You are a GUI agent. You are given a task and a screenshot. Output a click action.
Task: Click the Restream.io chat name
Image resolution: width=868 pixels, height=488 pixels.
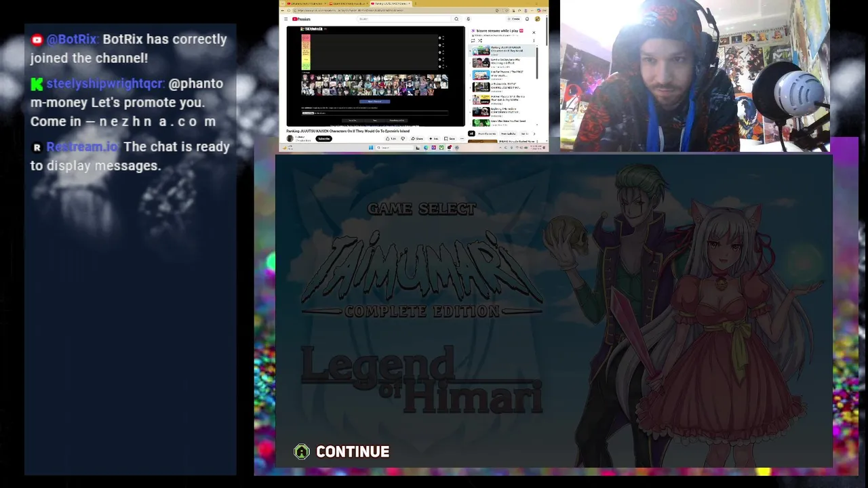click(x=83, y=146)
